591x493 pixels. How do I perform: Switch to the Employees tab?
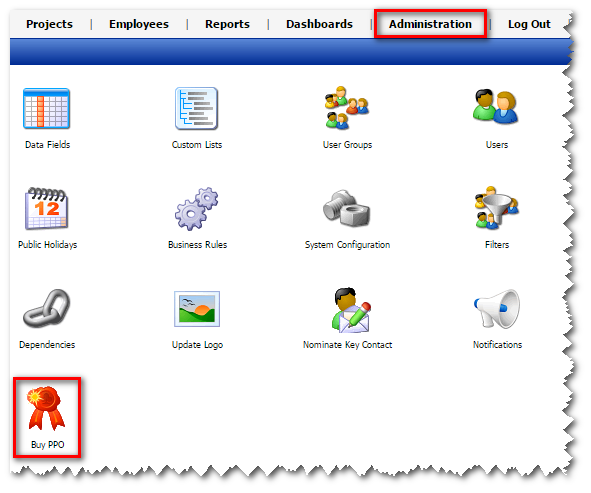(139, 24)
